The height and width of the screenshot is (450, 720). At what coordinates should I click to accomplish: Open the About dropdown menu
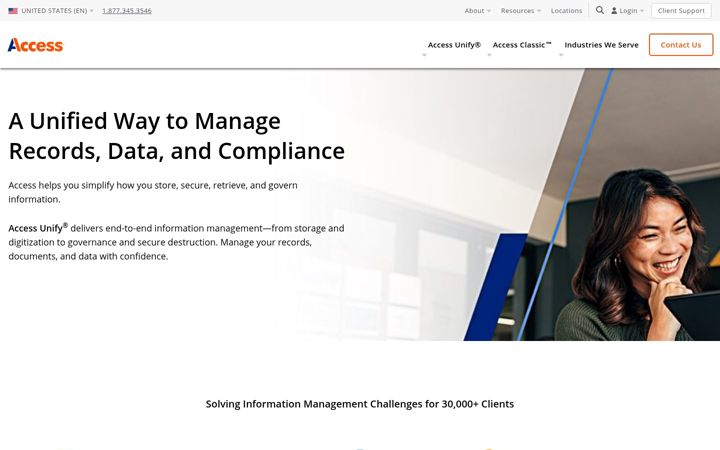(x=478, y=11)
